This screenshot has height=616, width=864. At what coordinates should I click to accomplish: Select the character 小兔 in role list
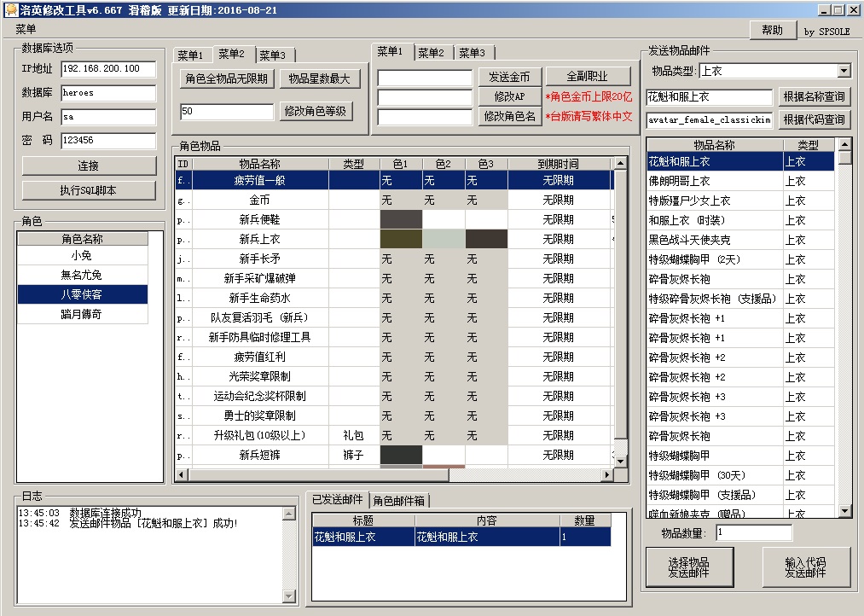(83, 256)
